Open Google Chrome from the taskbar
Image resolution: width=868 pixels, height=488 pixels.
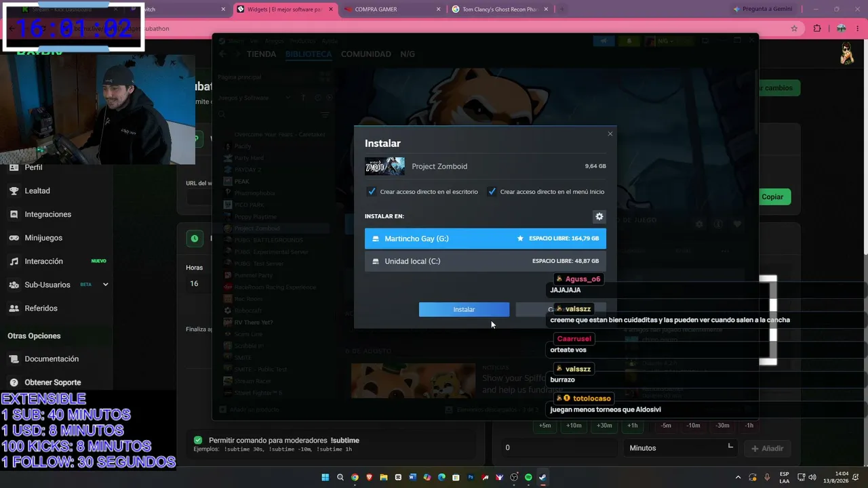pyautogui.click(x=355, y=477)
